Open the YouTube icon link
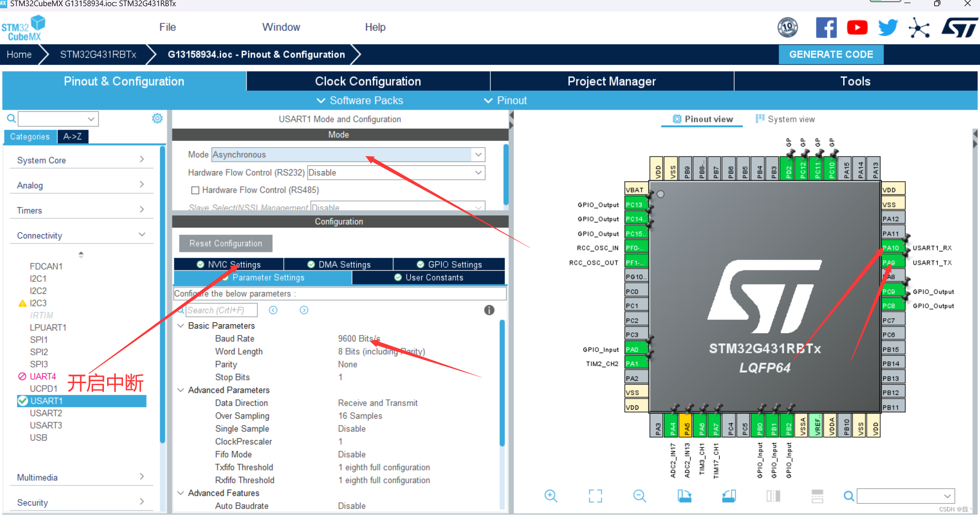The width and height of the screenshot is (980, 517). click(x=857, y=27)
